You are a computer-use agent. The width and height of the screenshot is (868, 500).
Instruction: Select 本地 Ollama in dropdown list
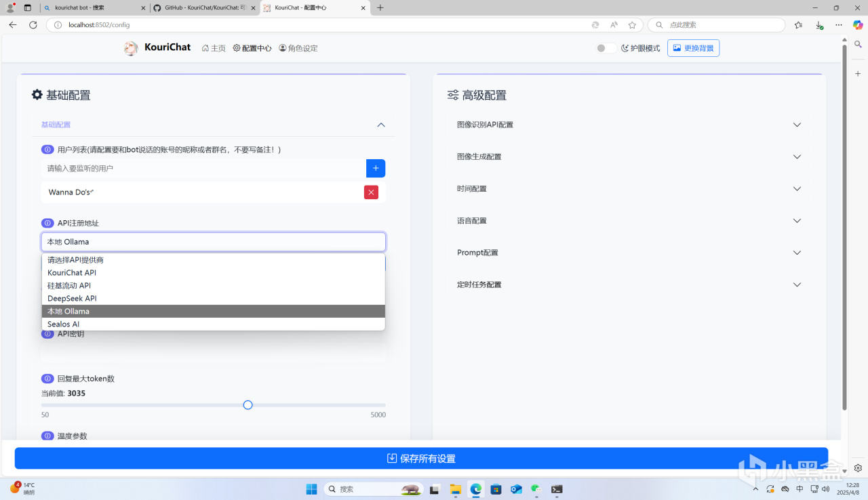click(214, 312)
